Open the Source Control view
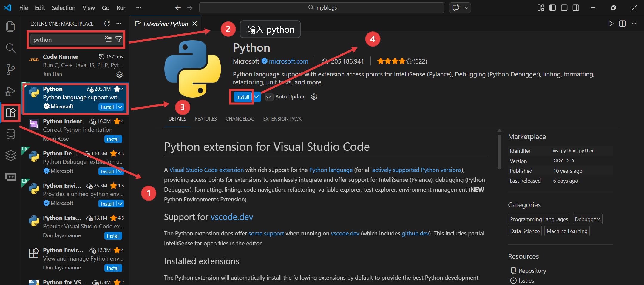644x285 pixels. (x=11, y=69)
